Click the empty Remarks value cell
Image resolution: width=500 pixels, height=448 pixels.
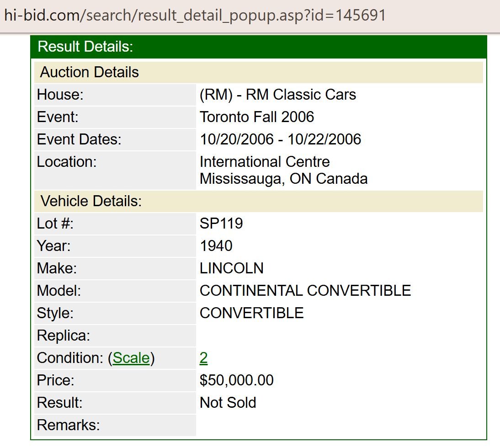(339, 425)
